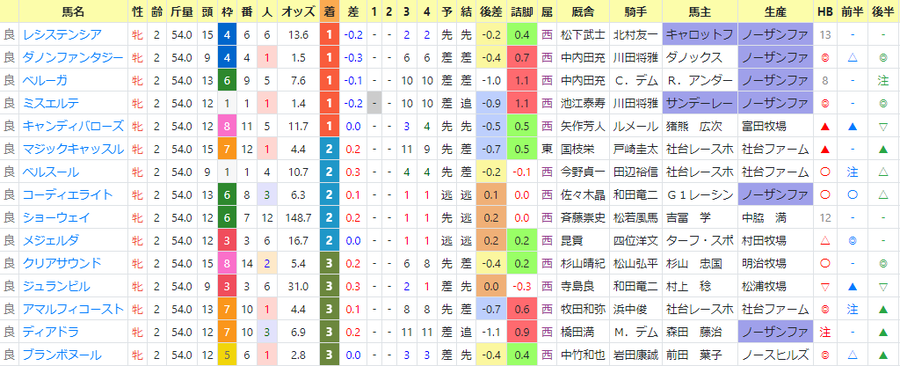Image resolution: width=900 pixels, height=366 pixels.
Task: Select owner サンデーレー cell
Action: click(x=700, y=104)
